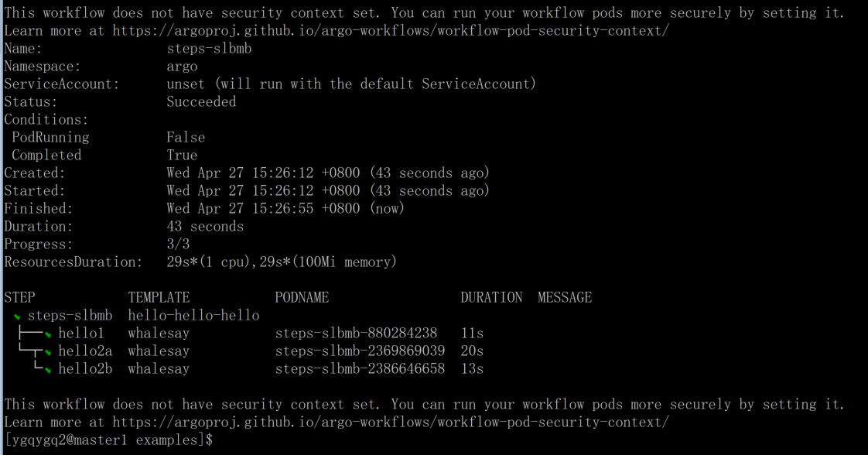Select the hello1 step in tree
The image size is (868, 455).
click(80, 334)
